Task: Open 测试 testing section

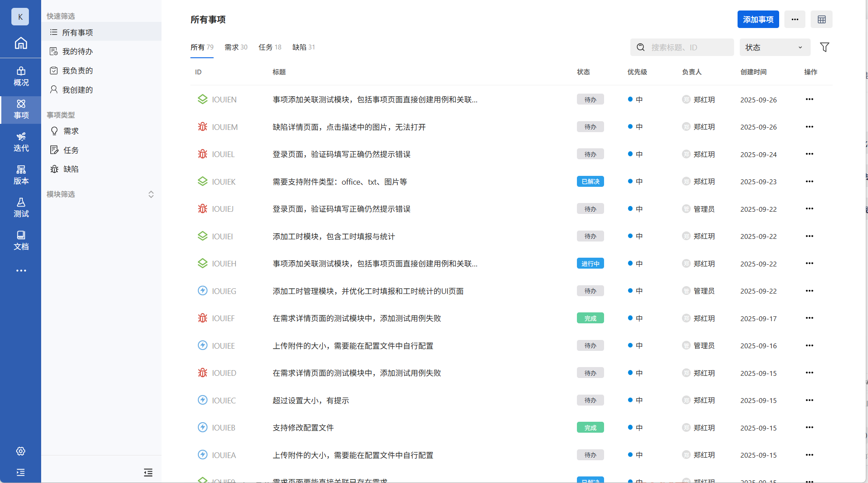Action: (21, 208)
